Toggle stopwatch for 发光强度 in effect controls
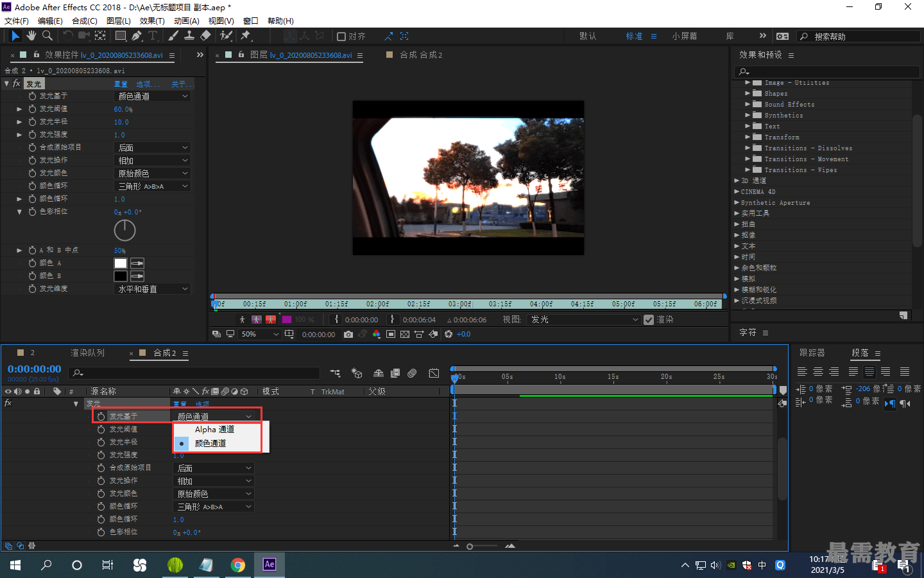This screenshot has width=924, height=578. pos(32,134)
